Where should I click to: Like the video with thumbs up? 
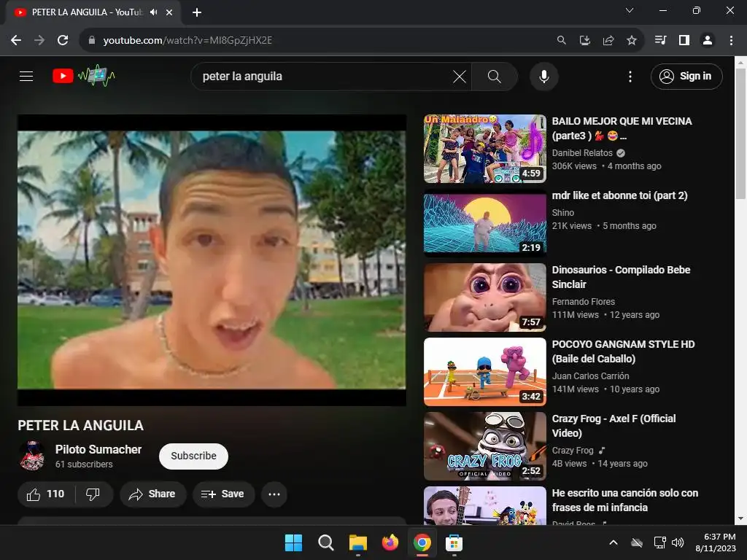tap(46, 494)
